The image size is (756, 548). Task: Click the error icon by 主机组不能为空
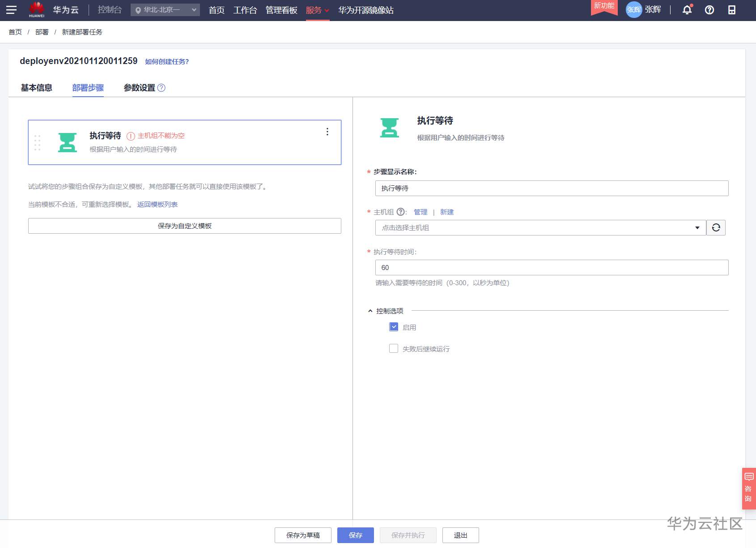pos(131,136)
